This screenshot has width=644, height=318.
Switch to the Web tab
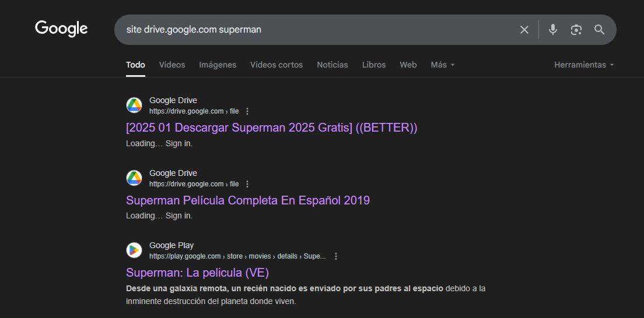click(408, 65)
